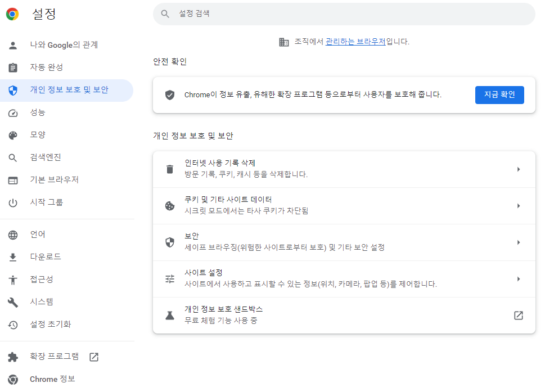Click the speedometer icon for 성능
This screenshot has width=554, height=392.
click(x=13, y=113)
